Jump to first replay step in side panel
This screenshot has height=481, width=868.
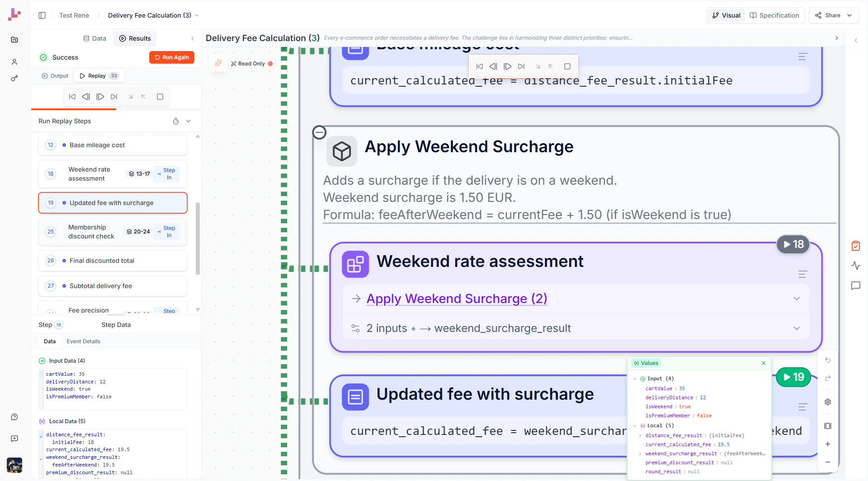pos(72,97)
